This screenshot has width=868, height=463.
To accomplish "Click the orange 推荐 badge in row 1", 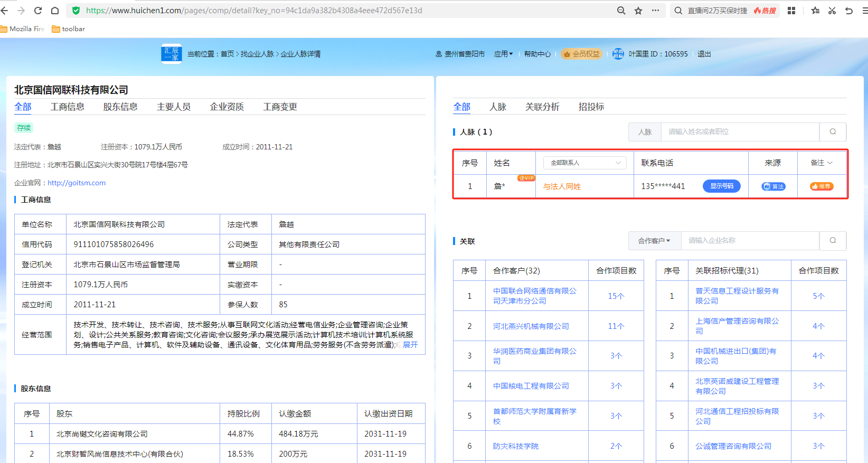I will point(822,186).
